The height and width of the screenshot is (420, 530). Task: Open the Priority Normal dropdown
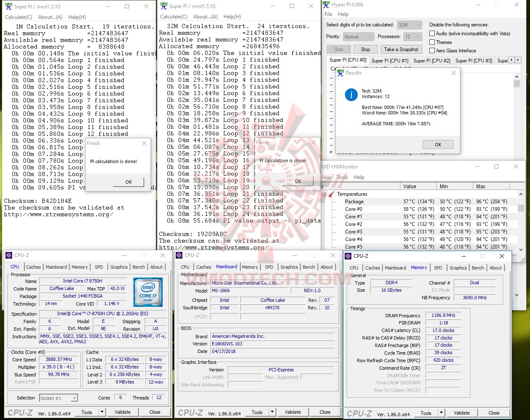[x=358, y=37]
